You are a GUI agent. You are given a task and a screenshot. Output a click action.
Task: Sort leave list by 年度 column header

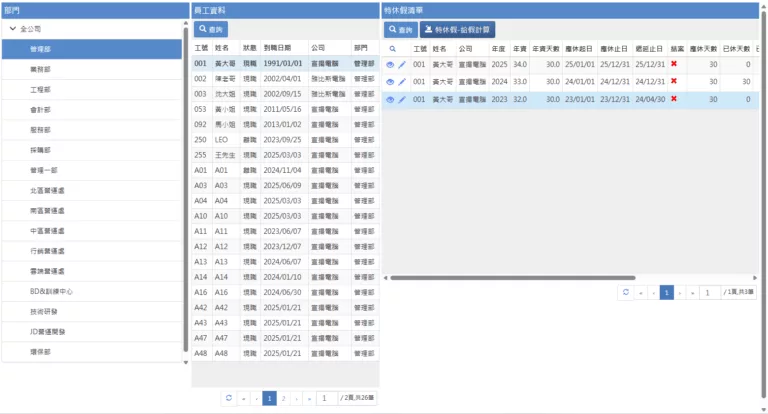[498, 47]
